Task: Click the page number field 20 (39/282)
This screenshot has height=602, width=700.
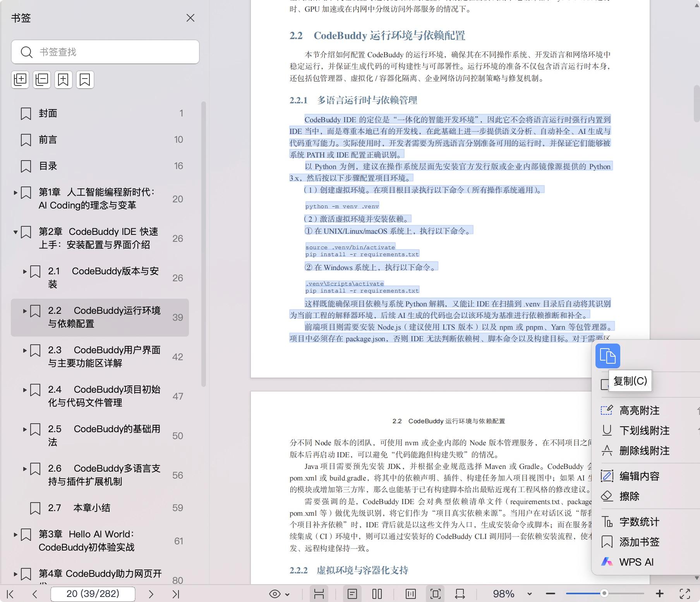Action: [93, 594]
